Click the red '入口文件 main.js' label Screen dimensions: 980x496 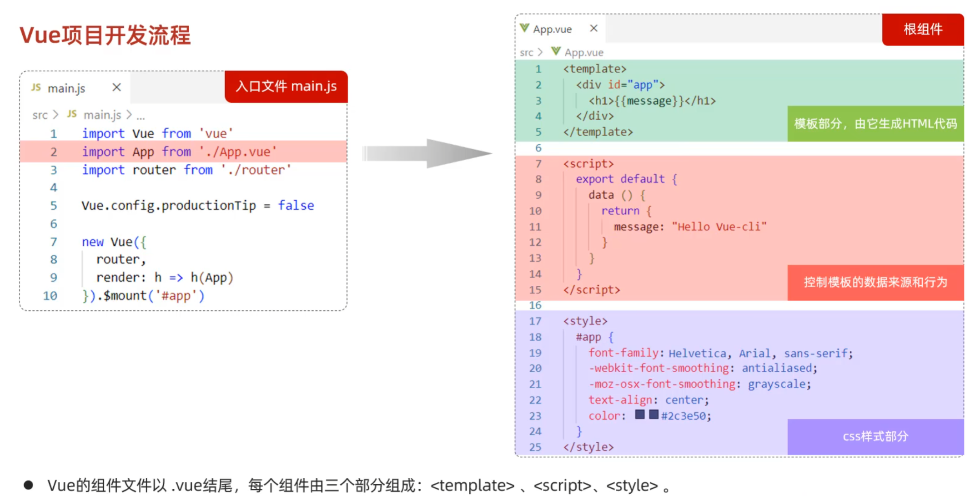tap(286, 86)
